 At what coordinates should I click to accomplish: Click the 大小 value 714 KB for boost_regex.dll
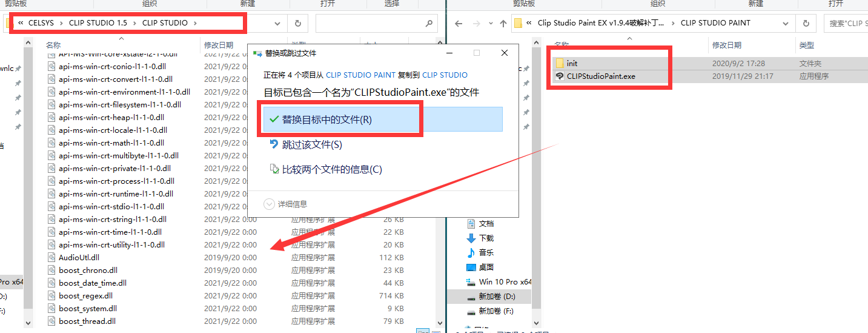[x=391, y=295]
